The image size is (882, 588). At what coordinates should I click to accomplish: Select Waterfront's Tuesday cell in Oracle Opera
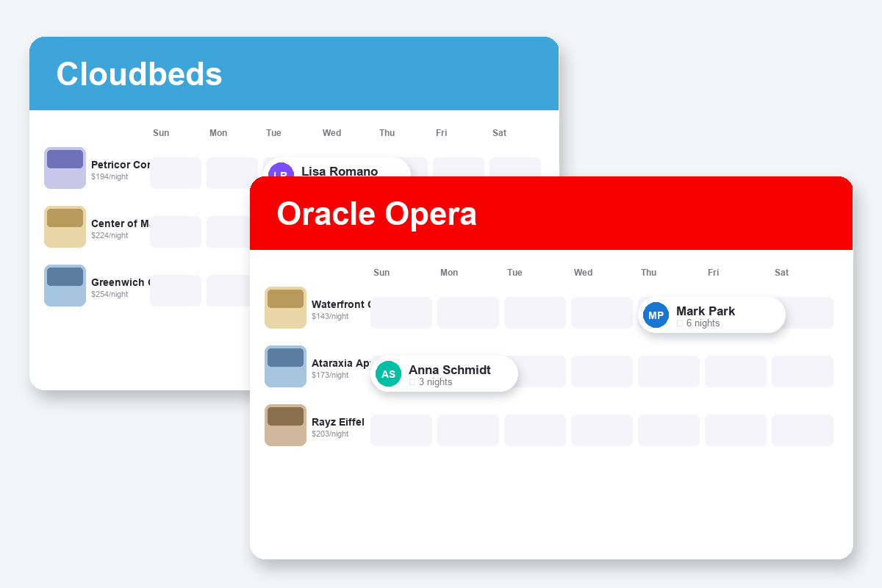pos(535,312)
